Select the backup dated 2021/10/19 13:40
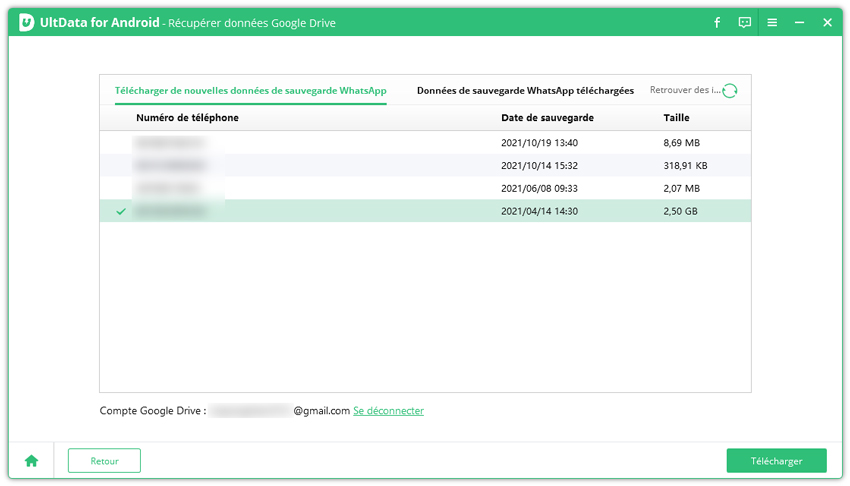This screenshot has width=850, height=486. 426,142
